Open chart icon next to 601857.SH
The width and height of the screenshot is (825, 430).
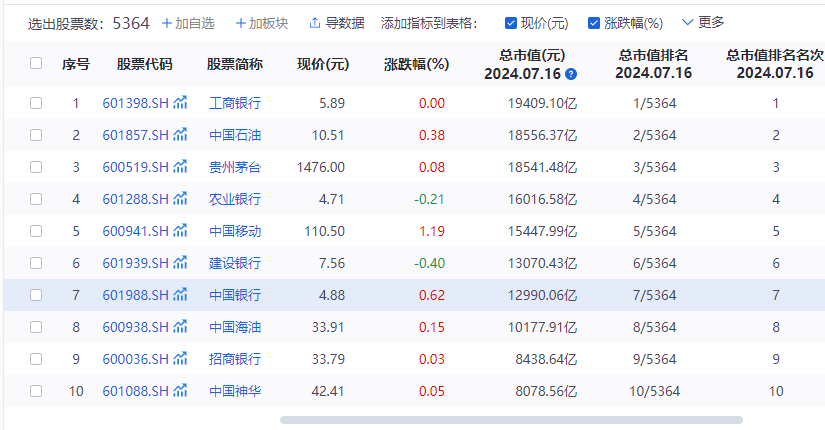click(x=180, y=135)
